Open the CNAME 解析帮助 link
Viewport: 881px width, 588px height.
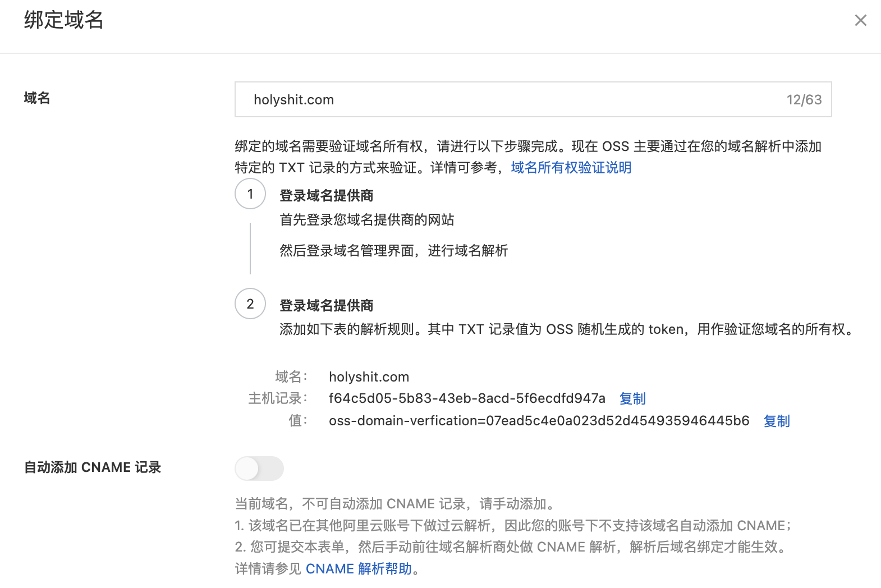(359, 569)
